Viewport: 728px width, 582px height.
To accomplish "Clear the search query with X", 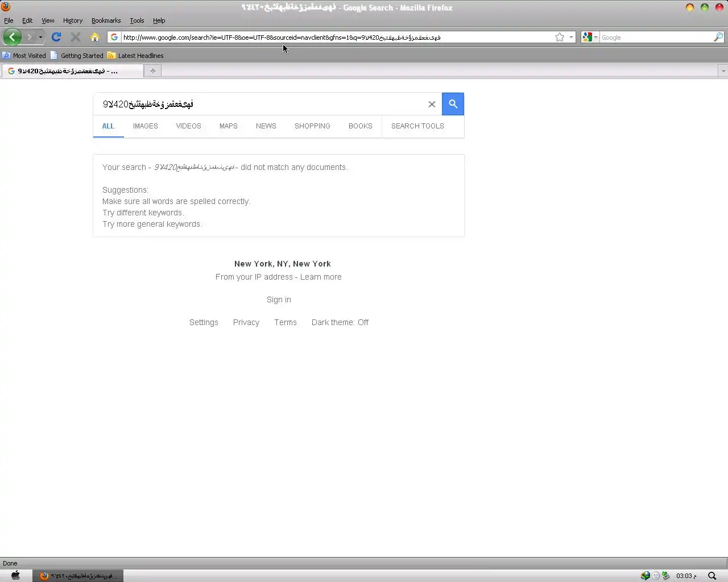I will tap(432, 104).
